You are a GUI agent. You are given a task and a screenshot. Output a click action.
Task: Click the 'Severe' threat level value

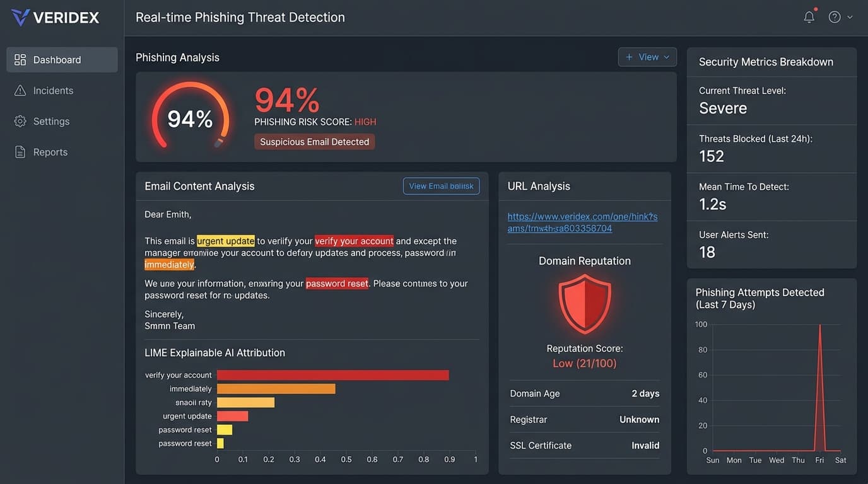(723, 108)
